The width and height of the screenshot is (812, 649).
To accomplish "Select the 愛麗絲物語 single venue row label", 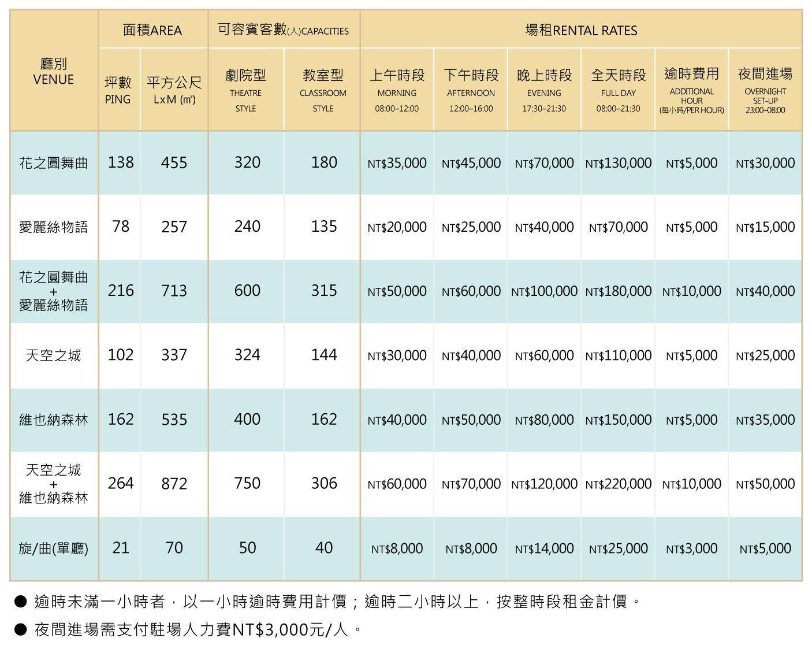I will pyautogui.click(x=53, y=227).
